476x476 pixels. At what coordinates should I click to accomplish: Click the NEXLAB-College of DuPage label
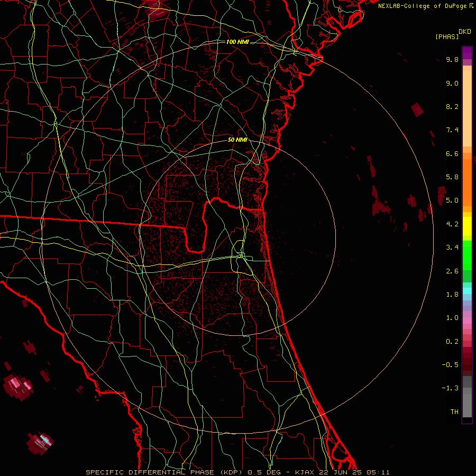[x=425, y=6]
